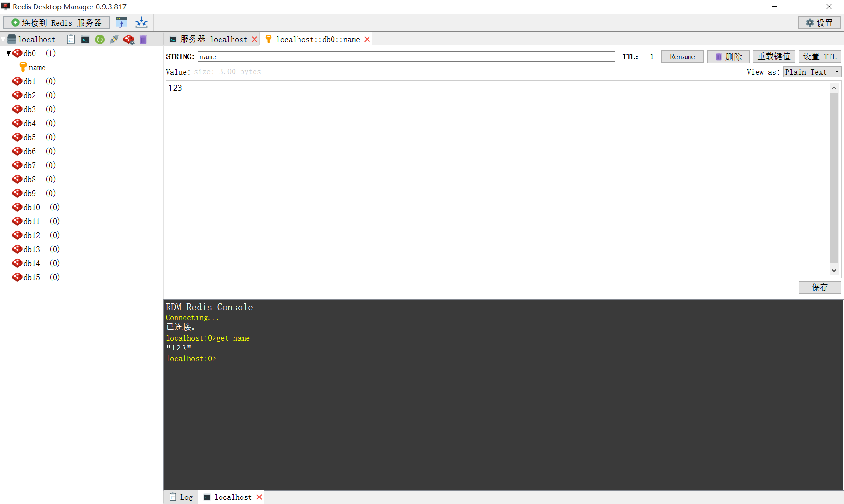Image resolution: width=844 pixels, height=504 pixels.
Task: Close the 服务器 localhost tab
Action: 255,39
